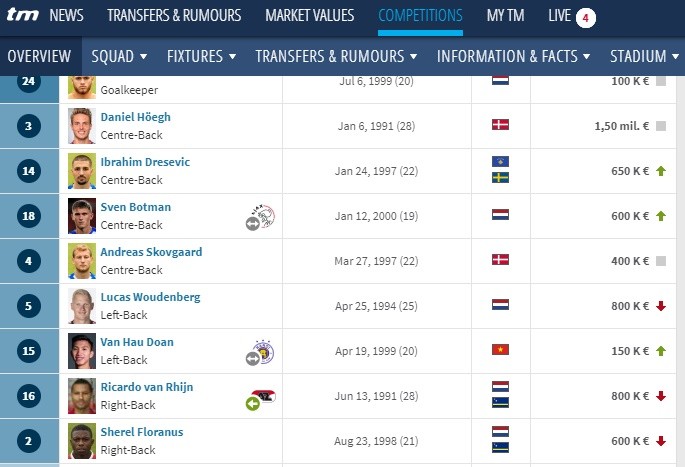Click squad number 18 badge
The height and width of the screenshot is (467, 685).
[30, 216]
